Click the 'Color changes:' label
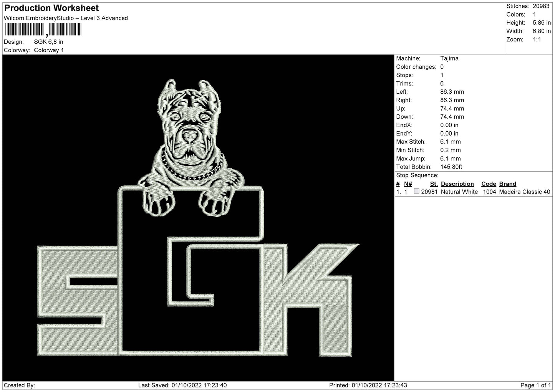This screenshot has width=555, height=392. pyautogui.click(x=416, y=67)
